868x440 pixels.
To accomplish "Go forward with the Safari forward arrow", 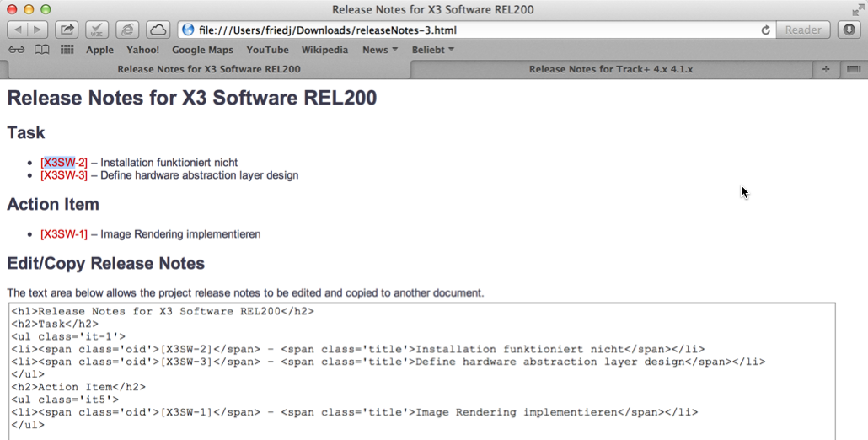I will [x=38, y=30].
